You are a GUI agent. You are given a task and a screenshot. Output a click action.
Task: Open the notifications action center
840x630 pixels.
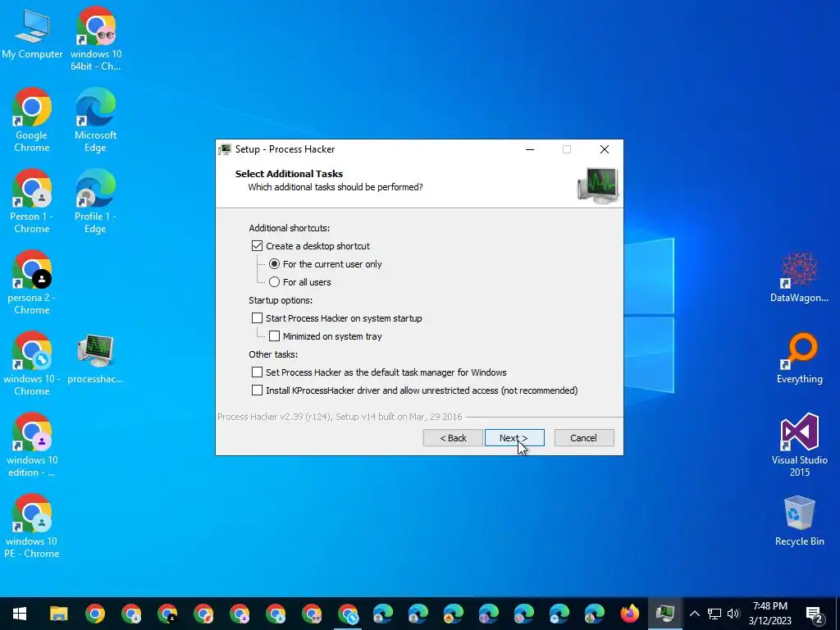coord(815,614)
